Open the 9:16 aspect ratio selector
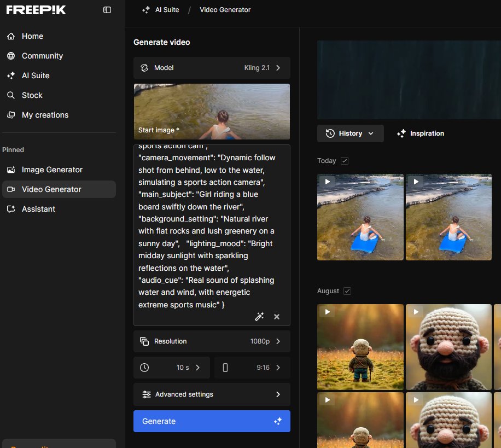 [x=252, y=368]
